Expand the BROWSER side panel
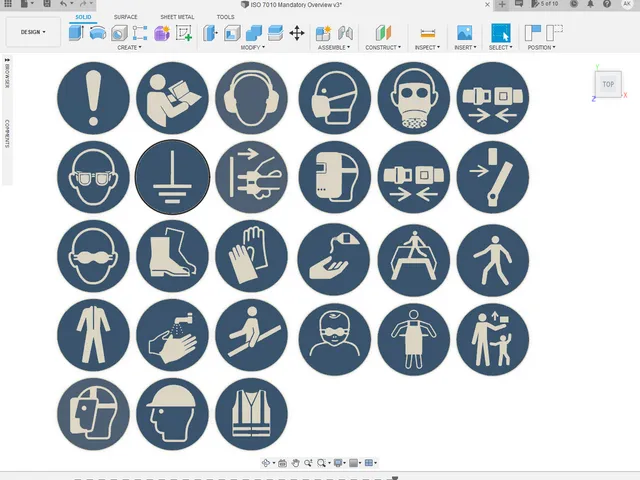 click(7, 72)
